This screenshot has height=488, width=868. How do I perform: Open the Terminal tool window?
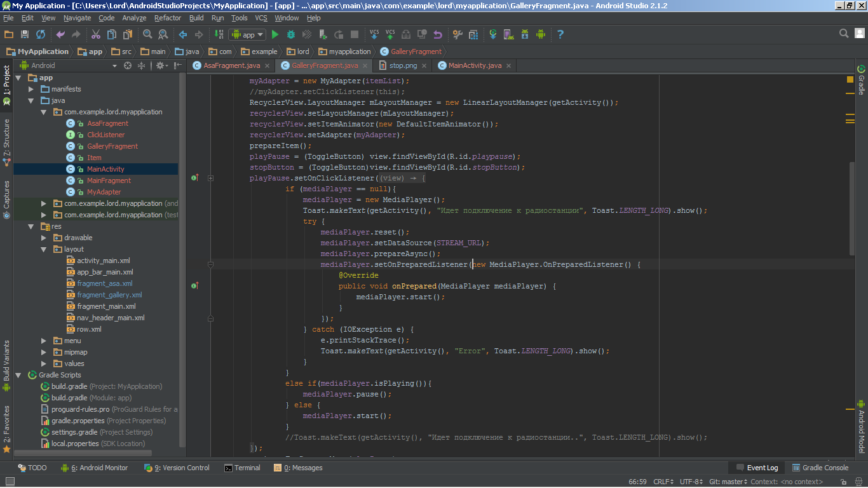(242, 468)
